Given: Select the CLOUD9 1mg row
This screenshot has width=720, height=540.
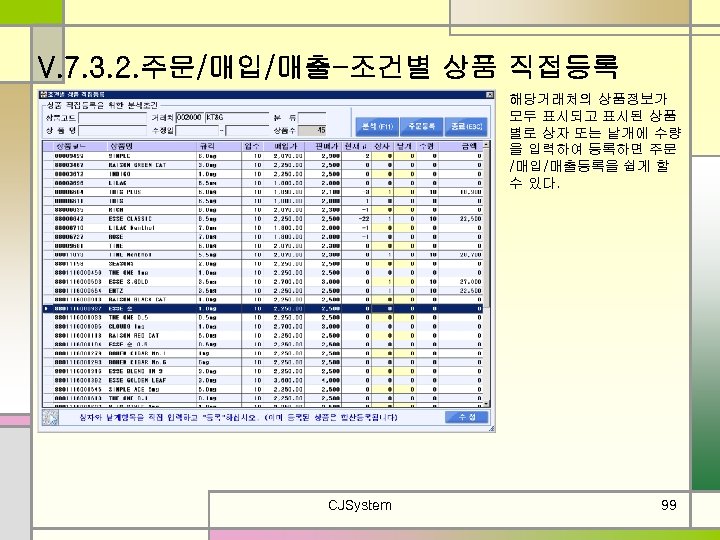Looking at the screenshot, I should (x=263, y=326).
